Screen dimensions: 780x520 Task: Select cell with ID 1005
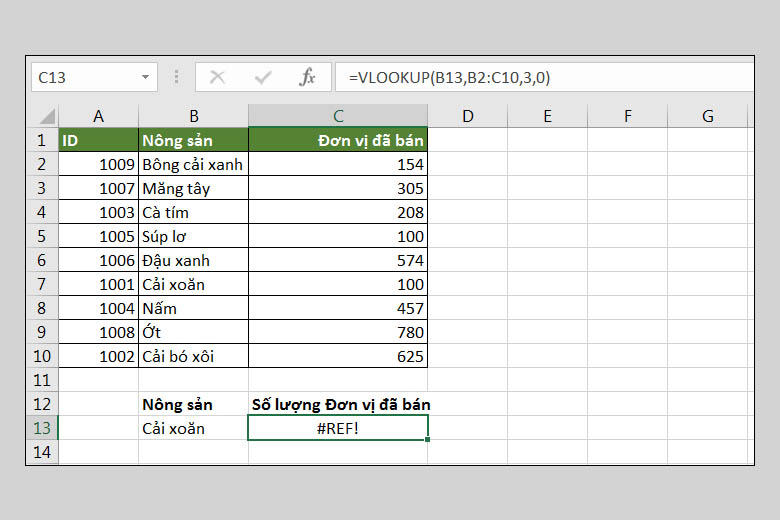(98, 236)
